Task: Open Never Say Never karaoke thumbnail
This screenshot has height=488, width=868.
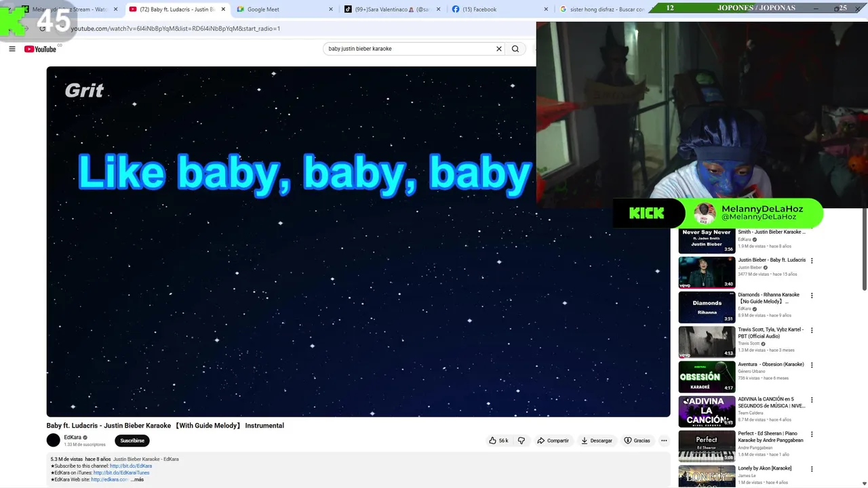Action: [707, 241]
